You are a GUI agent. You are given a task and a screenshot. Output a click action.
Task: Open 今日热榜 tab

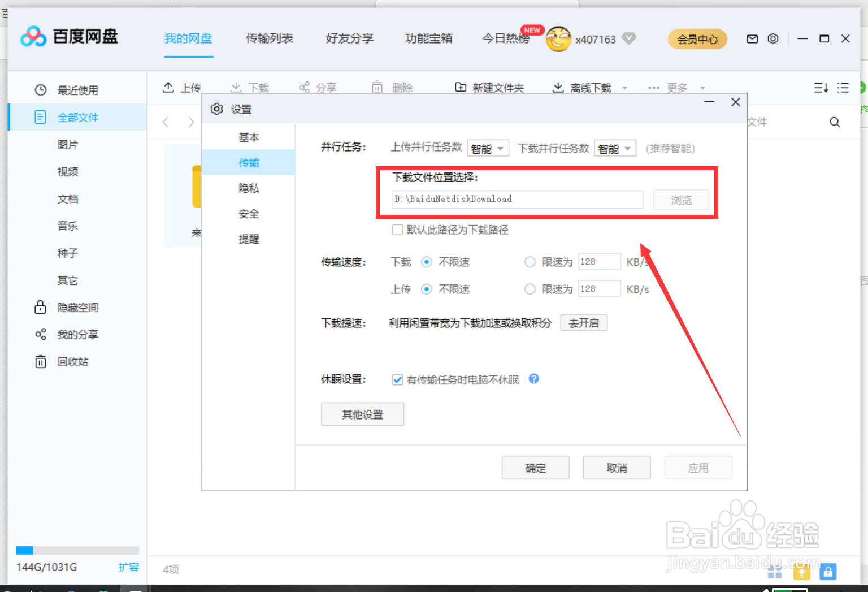click(x=506, y=38)
